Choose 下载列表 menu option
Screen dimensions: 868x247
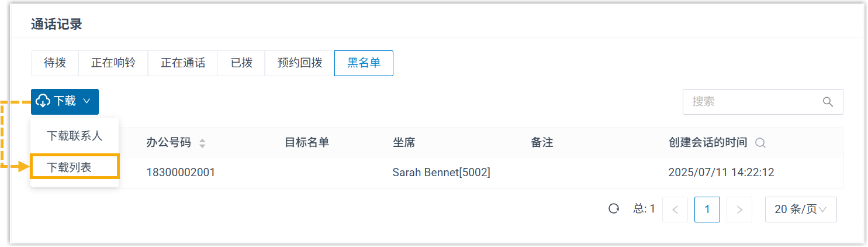[70, 167]
